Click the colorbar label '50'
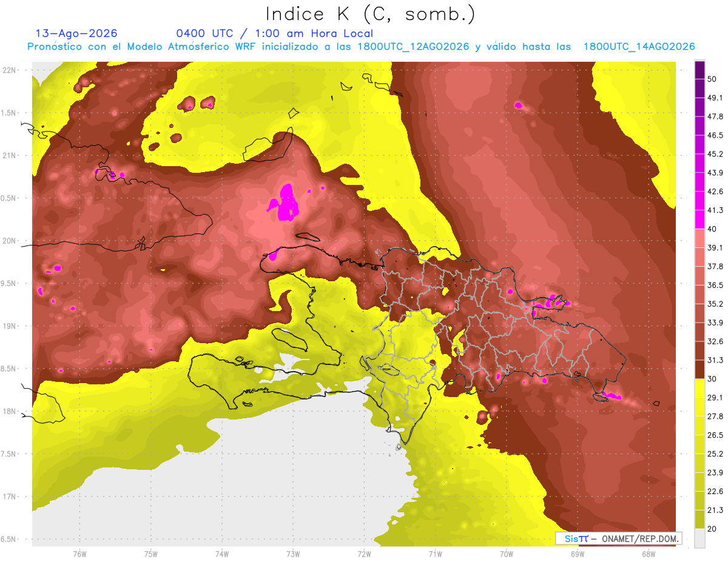The height and width of the screenshot is (562, 728). (x=712, y=79)
